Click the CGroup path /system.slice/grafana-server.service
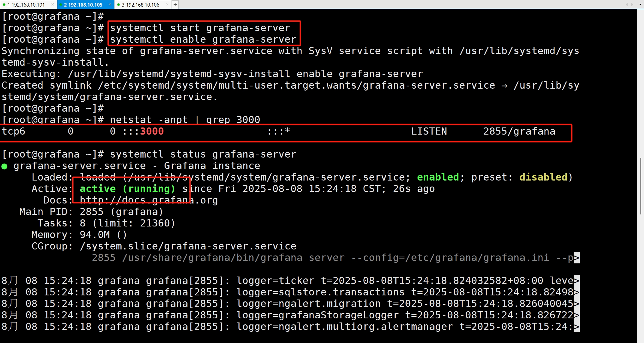The image size is (644, 343). point(188,246)
